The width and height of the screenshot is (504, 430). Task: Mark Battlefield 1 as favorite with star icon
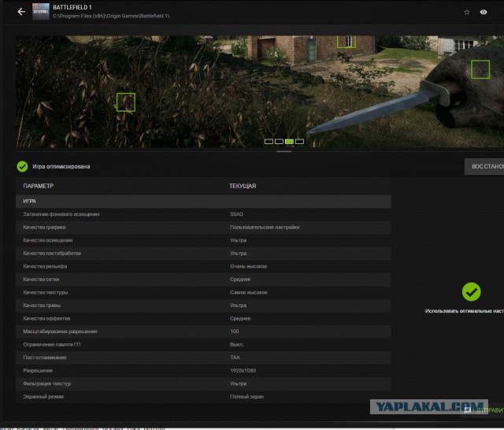(x=467, y=13)
